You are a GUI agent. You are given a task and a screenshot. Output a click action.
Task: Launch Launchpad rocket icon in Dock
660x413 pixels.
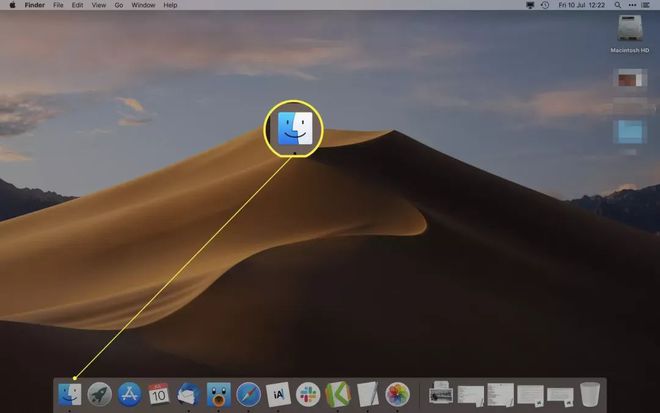pyautogui.click(x=99, y=393)
